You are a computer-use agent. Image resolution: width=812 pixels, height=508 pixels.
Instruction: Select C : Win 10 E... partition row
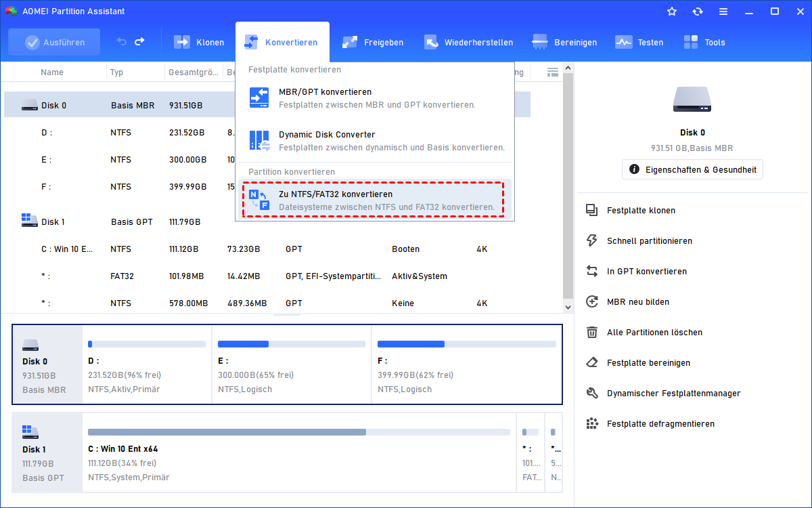[267, 249]
